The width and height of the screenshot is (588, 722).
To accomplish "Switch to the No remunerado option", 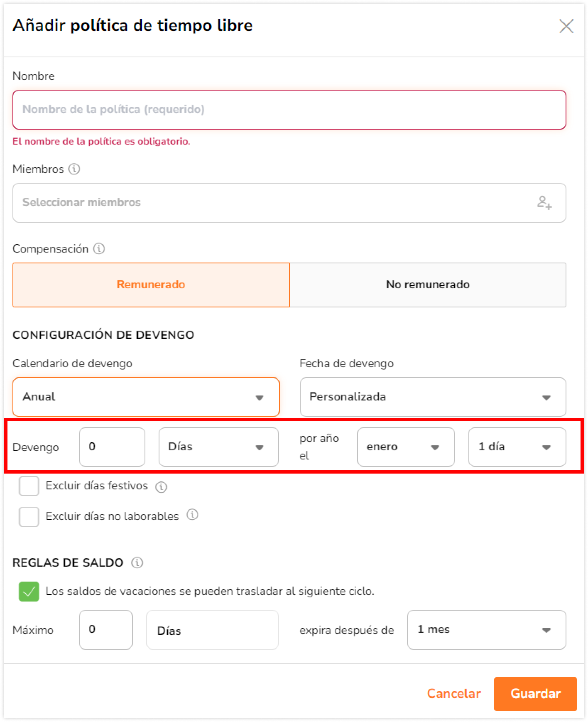I will (428, 285).
